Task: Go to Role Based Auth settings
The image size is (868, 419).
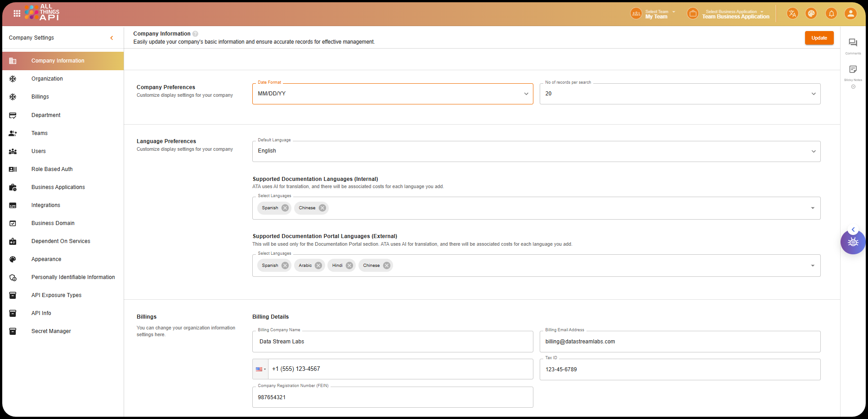Action: click(x=52, y=169)
